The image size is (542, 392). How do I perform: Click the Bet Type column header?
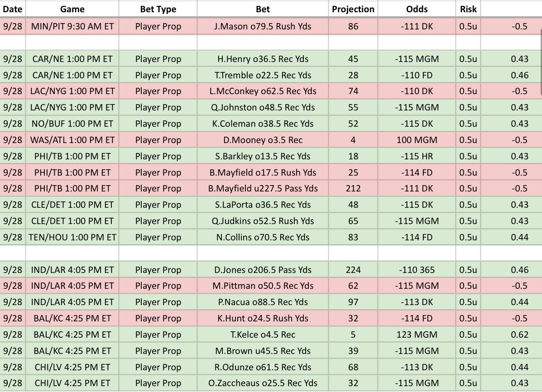(158, 9)
